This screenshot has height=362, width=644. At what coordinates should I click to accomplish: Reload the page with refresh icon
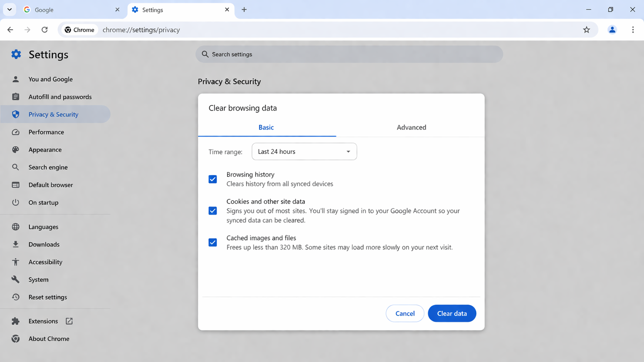[x=45, y=30]
